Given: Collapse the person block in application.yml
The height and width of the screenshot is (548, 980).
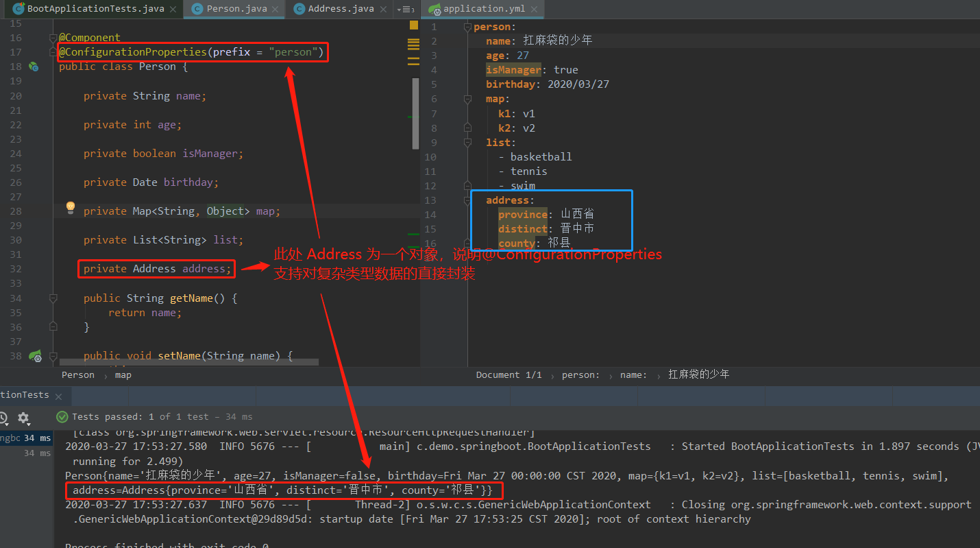Looking at the screenshot, I should click(468, 27).
